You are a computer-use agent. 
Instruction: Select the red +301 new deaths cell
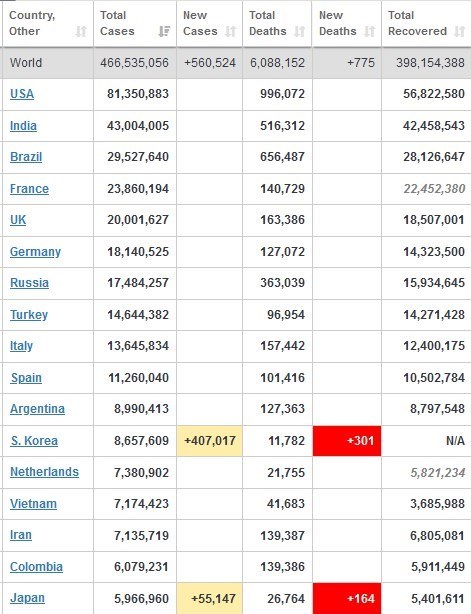(x=347, y=441)
